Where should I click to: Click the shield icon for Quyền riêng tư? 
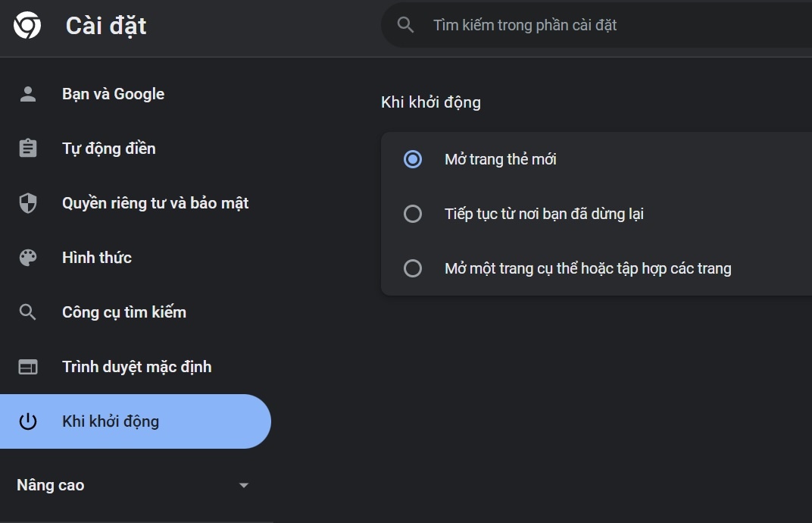coord(28,203)
